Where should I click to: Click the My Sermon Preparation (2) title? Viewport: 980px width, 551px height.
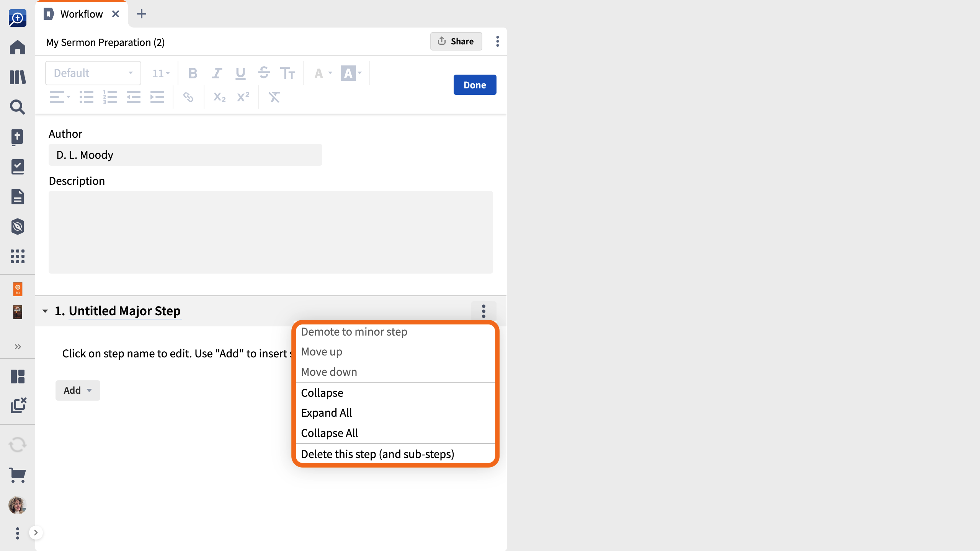(105, 42)
